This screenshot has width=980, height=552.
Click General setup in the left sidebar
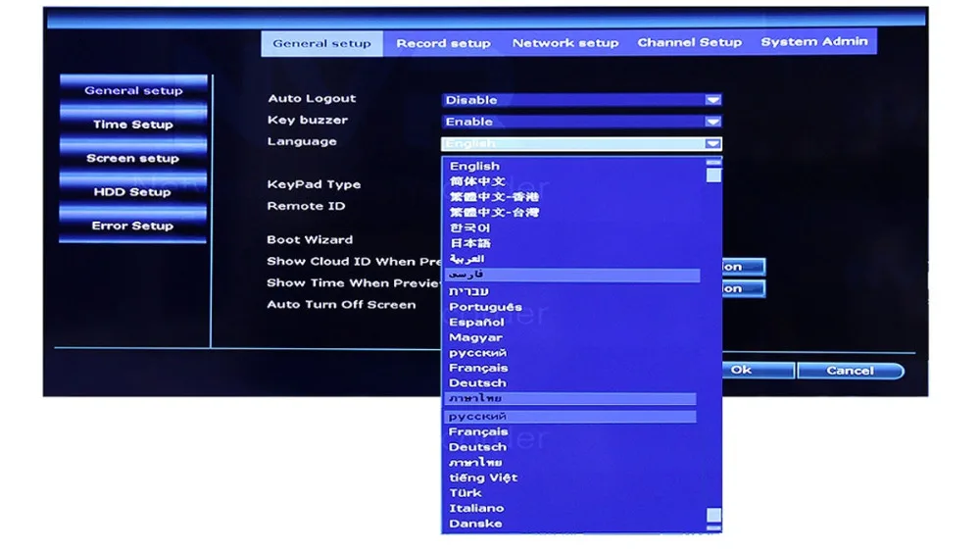tap(133, 90)
